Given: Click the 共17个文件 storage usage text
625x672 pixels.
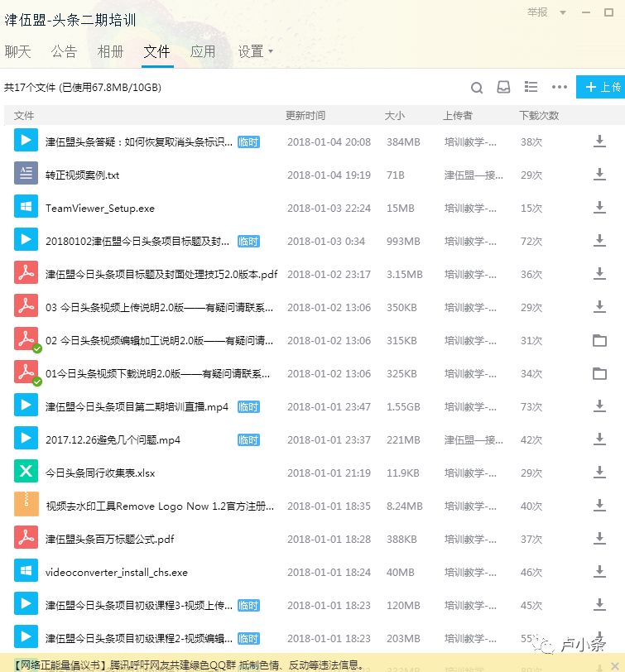Looking at the screenshot, I should pyautogui.click(x=83, y=88).
